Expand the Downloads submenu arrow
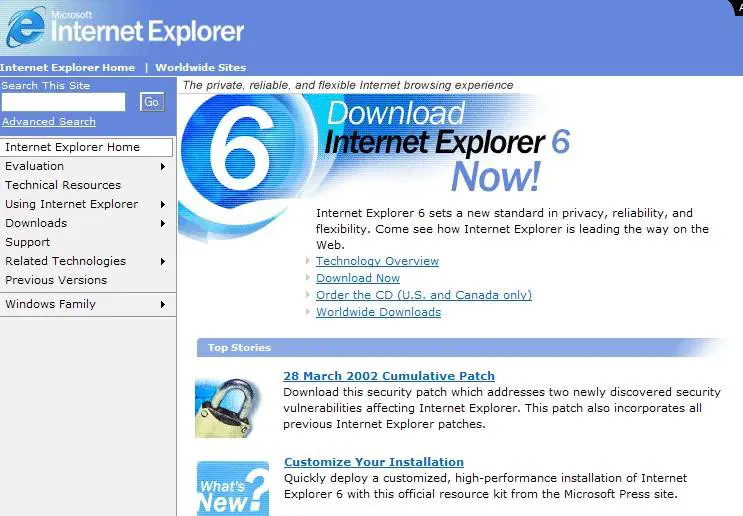 [x=162, y=223]
